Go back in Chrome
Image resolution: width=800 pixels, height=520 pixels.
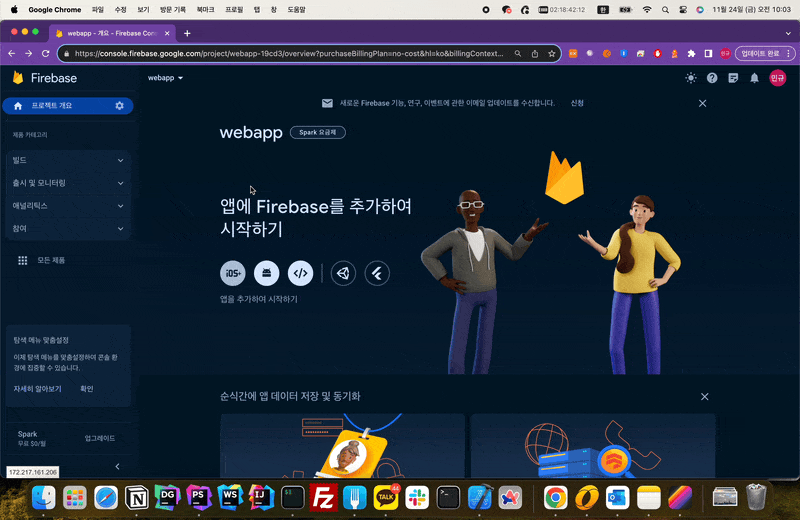pos(12,54)
